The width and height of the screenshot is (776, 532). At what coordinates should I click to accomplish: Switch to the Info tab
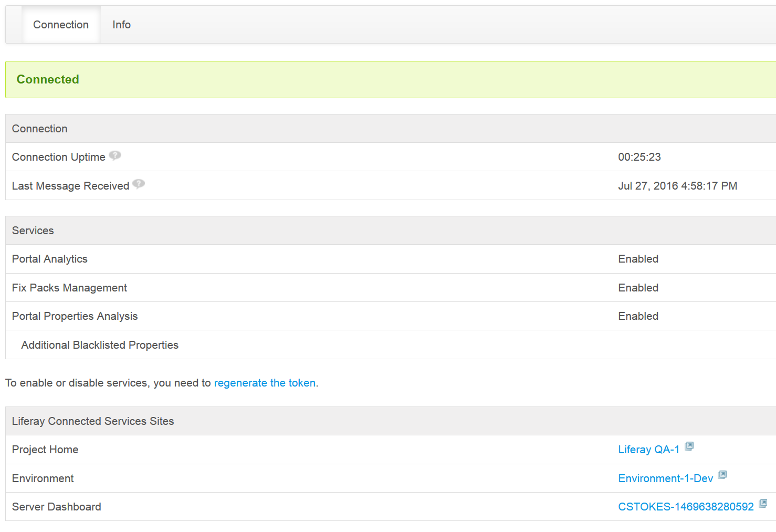(121, 25)
